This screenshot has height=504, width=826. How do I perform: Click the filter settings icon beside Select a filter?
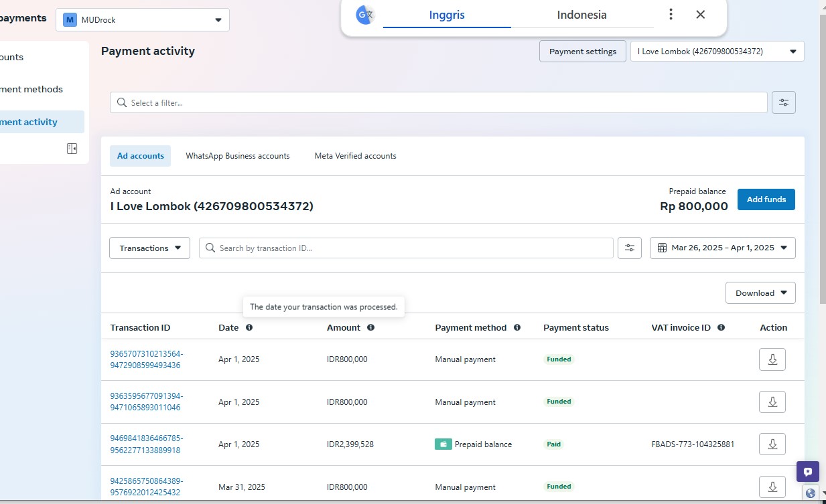coord(783,102)
